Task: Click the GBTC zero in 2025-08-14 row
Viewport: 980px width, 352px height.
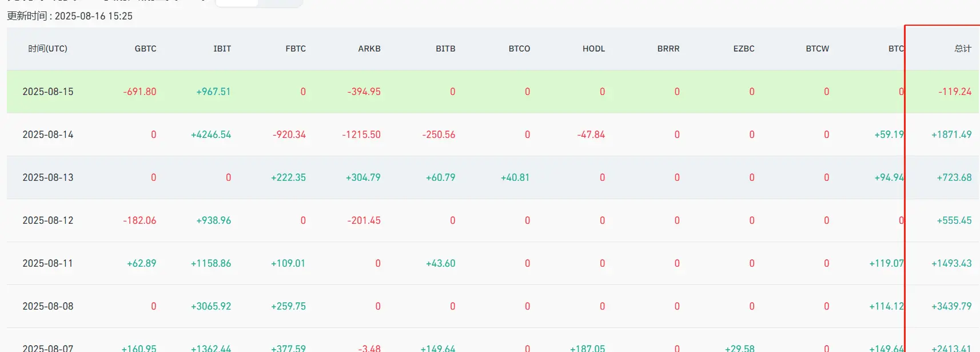Action: point(153,135)
